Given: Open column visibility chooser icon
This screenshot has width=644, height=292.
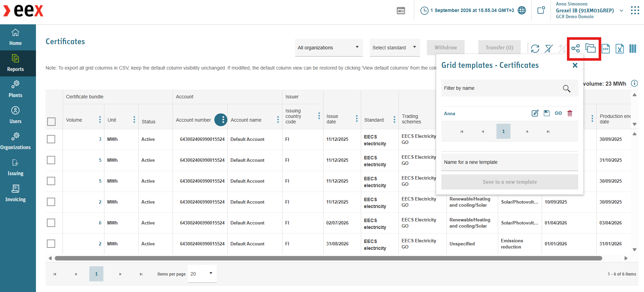Looking at the screenshot, I should click(x=633, y=49).
